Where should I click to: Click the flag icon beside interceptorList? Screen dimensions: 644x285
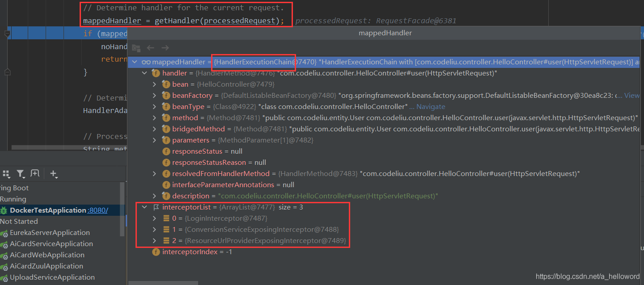point(156,207)
